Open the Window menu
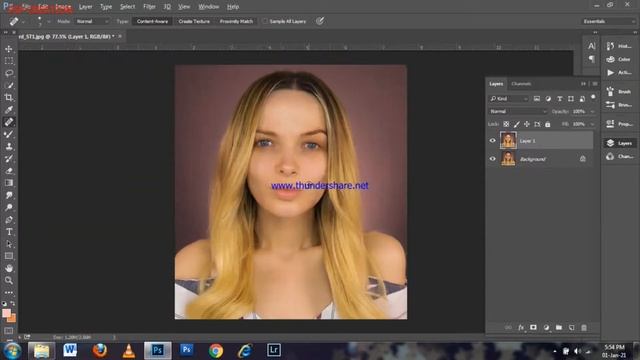The height and width of the screenshot is (360, 640). (209, 7)
